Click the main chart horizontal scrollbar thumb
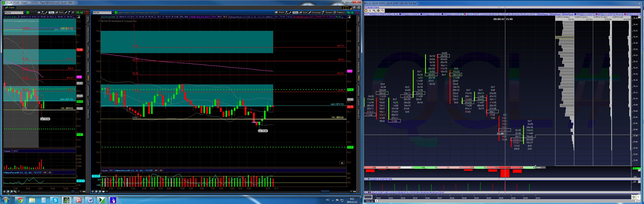Viewport: 644px width, 204px height. [325, 192]
